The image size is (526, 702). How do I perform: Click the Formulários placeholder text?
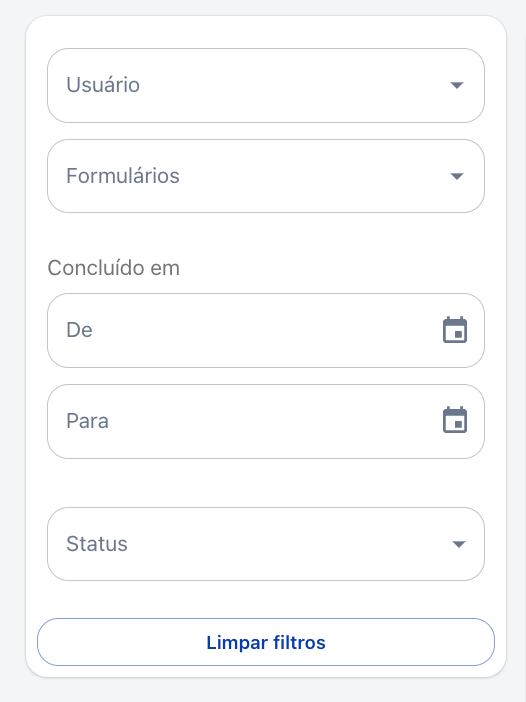[x=123, y=176]
